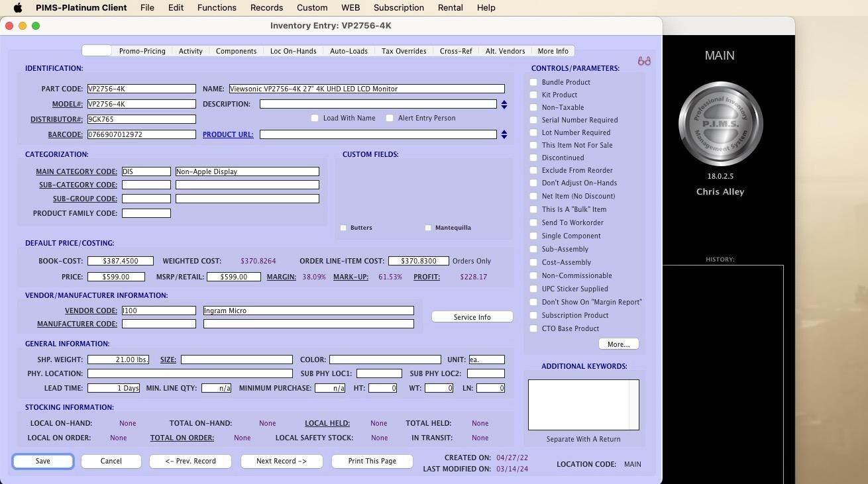
Task: Click the History list in MAIN window
Action: click(724, 374)
